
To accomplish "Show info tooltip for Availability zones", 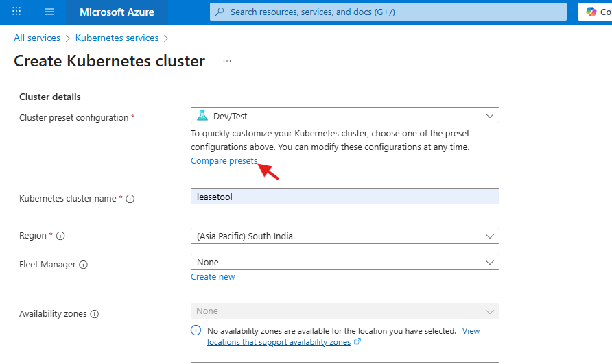I will 95,314.
